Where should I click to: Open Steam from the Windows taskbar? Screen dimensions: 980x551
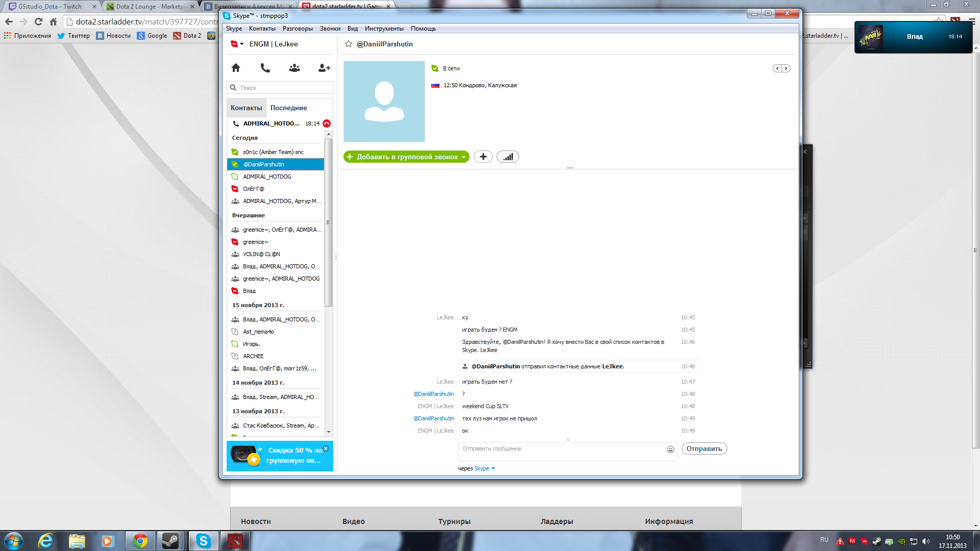[x=170, y=541]
